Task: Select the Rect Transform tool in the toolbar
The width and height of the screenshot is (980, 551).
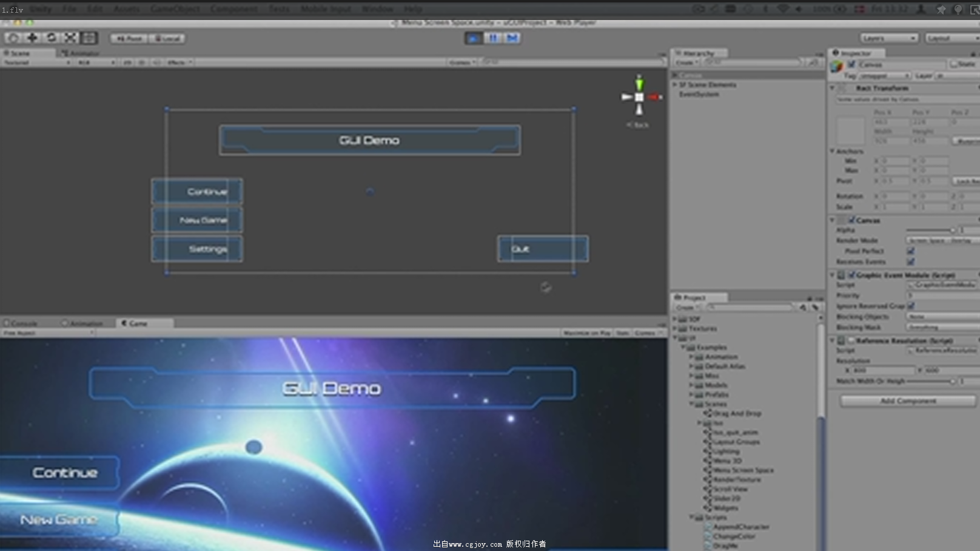Action: click(89, 38)
